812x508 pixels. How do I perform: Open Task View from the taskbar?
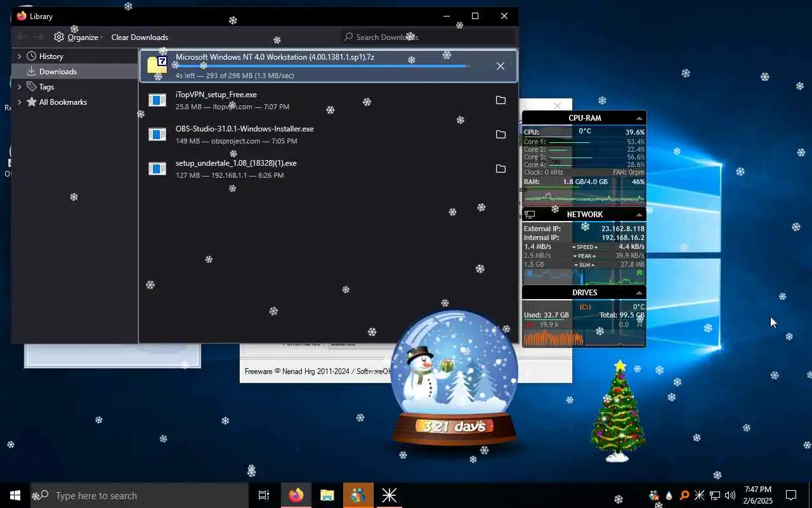tap(264, 495)
